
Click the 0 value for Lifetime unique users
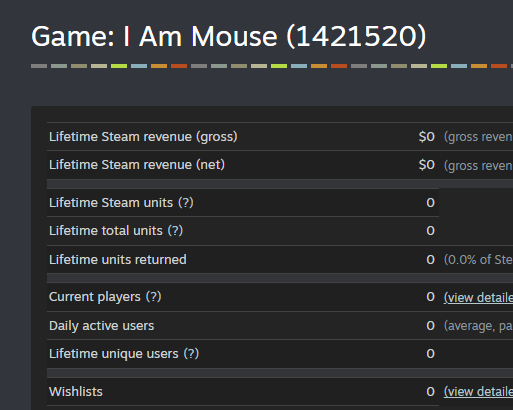[430, 354]
